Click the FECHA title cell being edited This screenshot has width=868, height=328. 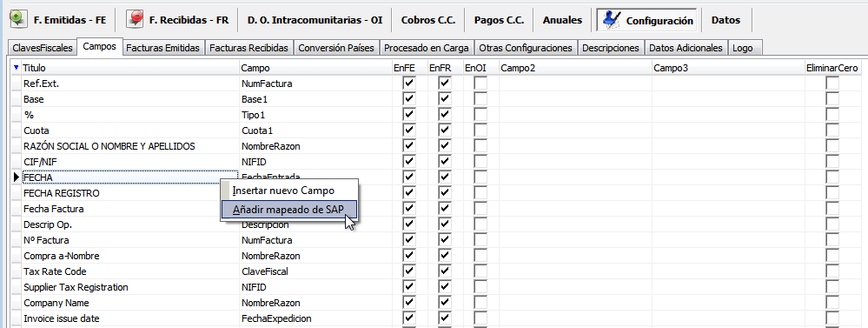(129, 177)
